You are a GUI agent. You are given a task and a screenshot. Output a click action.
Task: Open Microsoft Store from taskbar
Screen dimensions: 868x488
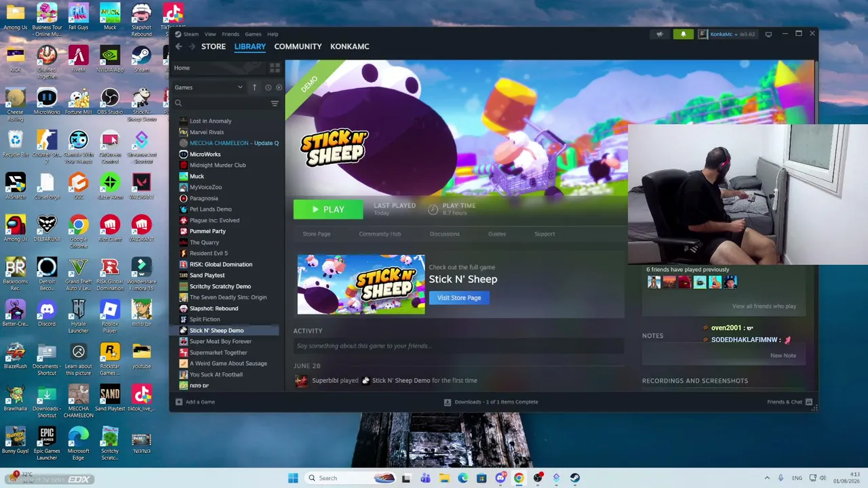(x=481, y=478)
